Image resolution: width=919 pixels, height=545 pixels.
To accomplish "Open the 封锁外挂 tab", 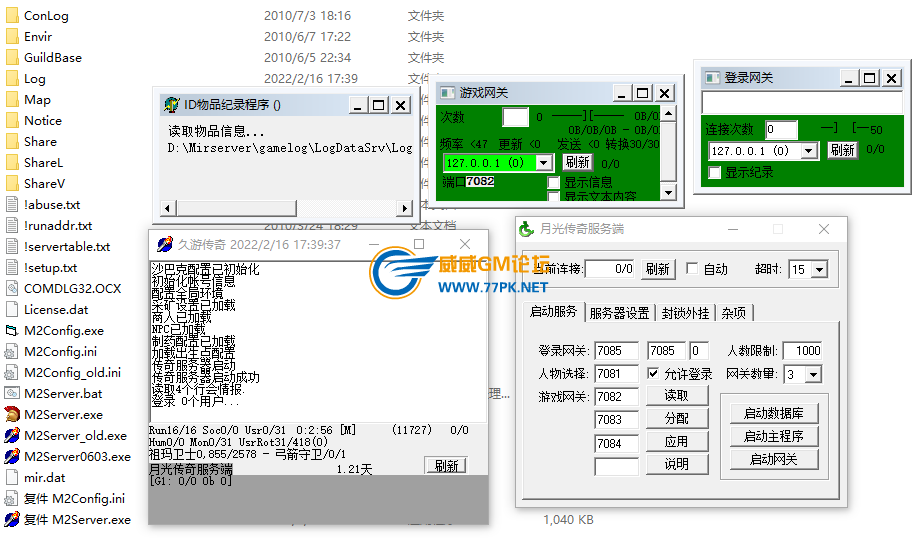I will click(685, 313).
